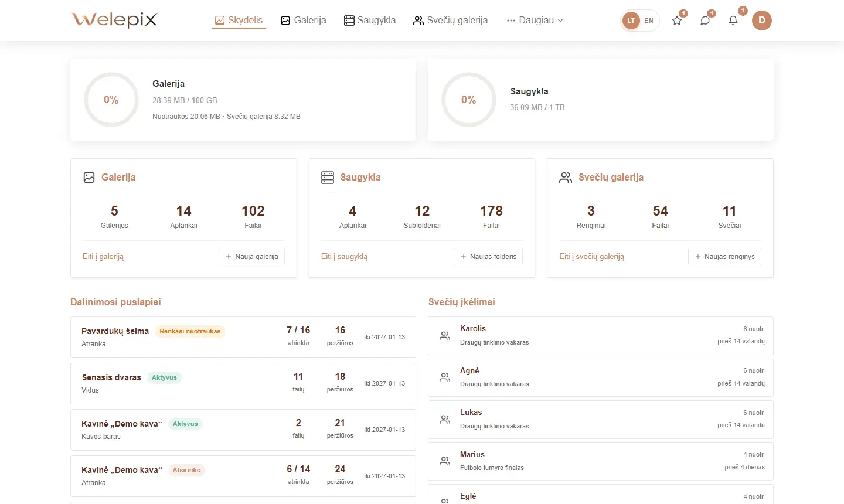Expand the Daugiau dropdown menu

(535, 21)
